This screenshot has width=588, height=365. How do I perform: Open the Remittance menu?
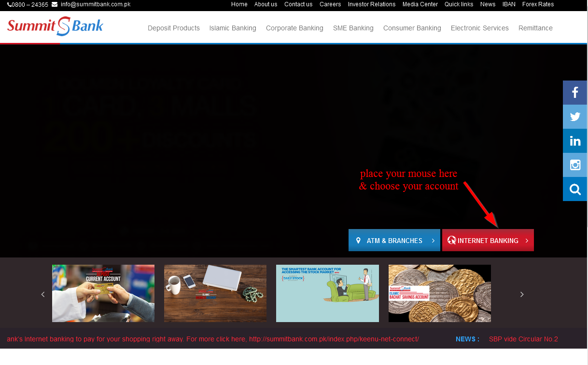click(535, 28)
